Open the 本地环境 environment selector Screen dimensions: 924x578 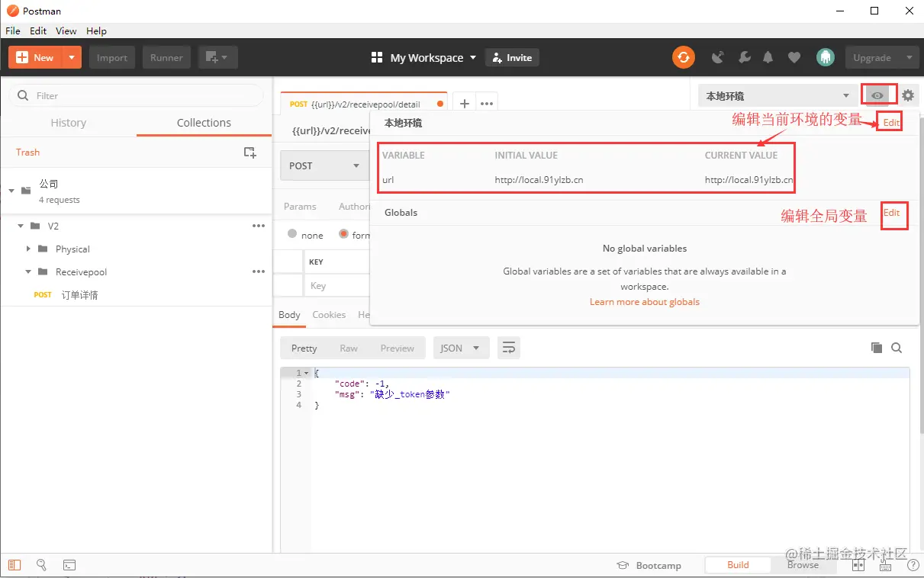pyautogui.click(x=778, y=96)
